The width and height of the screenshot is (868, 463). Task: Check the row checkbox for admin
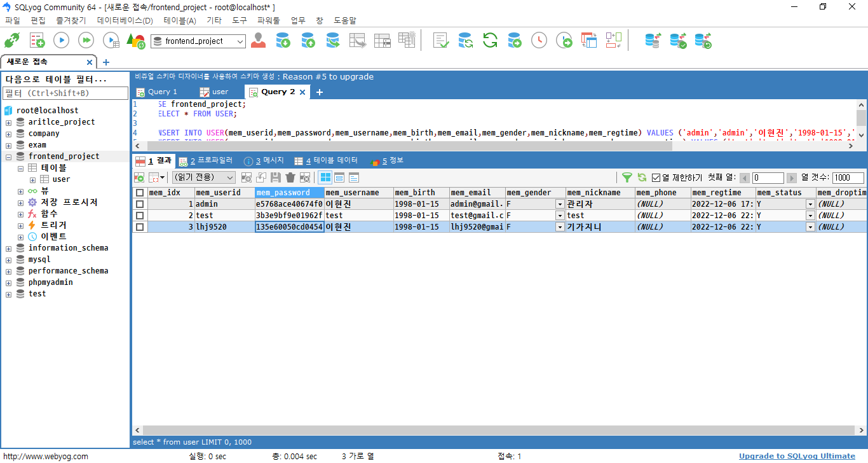140,204
